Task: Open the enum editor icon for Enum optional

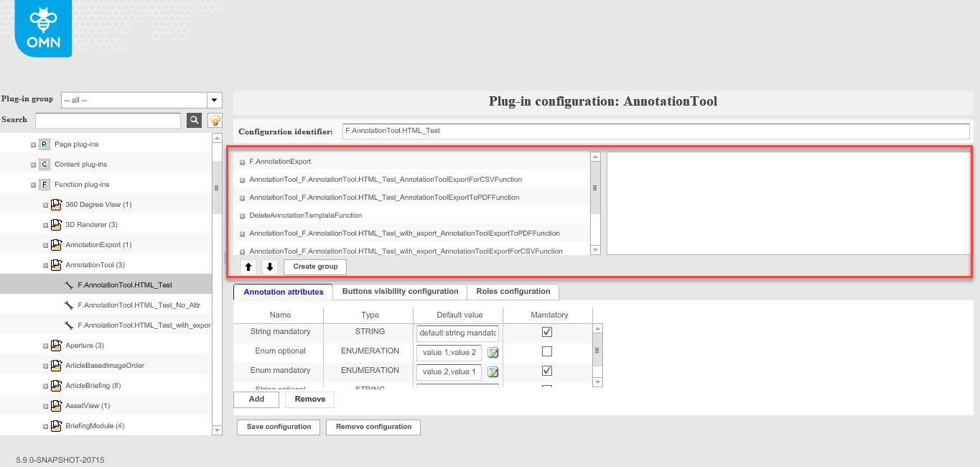Action: coord(491,352)
